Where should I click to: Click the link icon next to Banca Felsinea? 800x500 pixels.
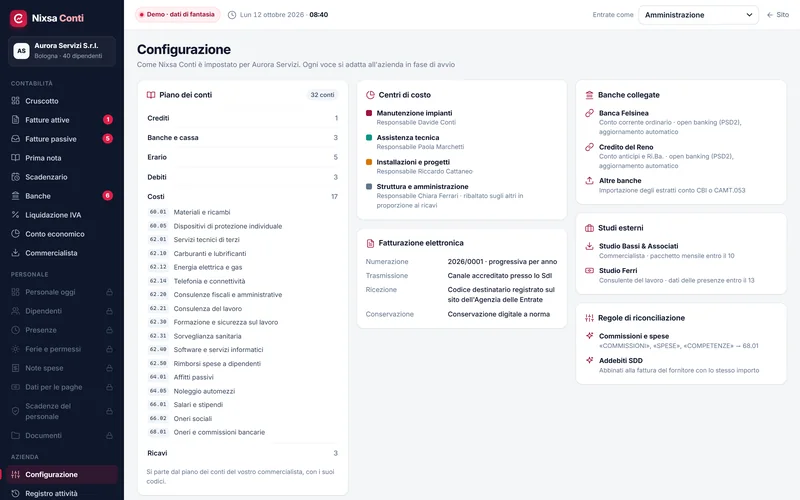coord(589,113)
